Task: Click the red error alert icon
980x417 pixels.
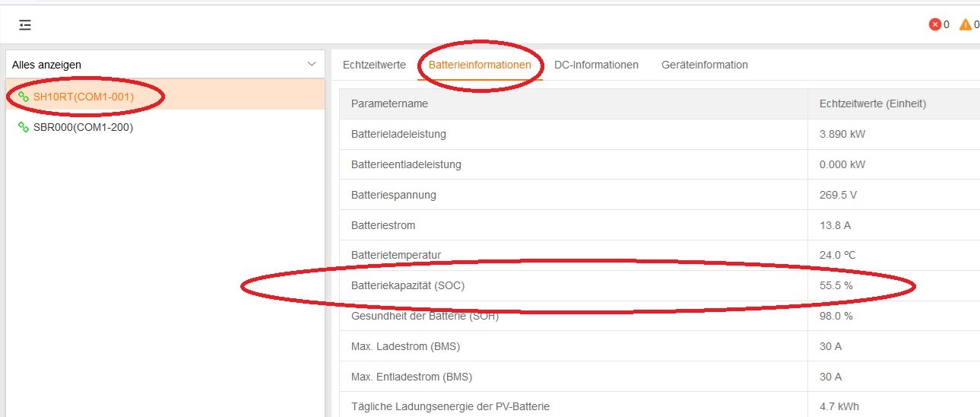Action: (934, 24)
